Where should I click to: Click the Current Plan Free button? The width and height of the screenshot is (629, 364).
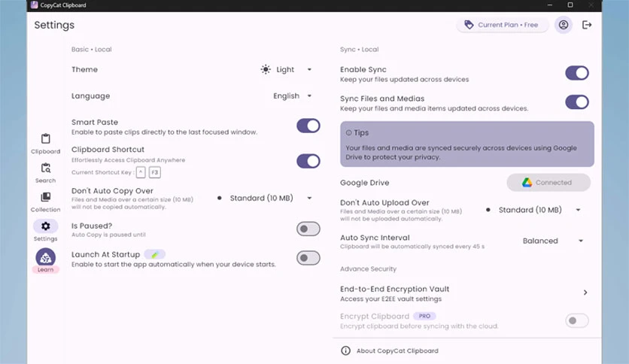point(503,25)
